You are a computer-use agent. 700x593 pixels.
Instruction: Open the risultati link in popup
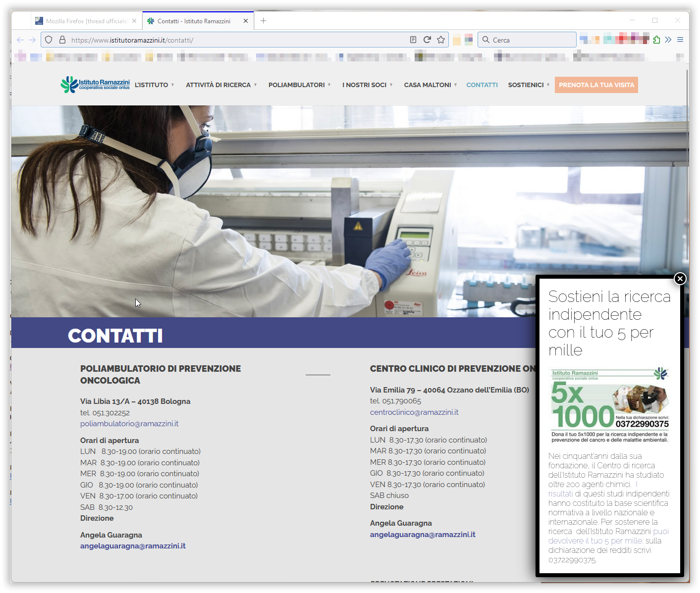(x=560, y=494)
